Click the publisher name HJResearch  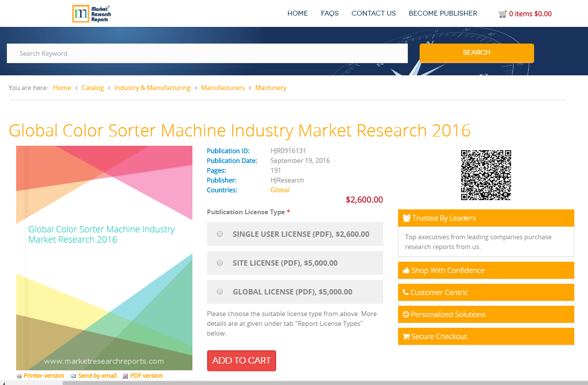(287, 180)
